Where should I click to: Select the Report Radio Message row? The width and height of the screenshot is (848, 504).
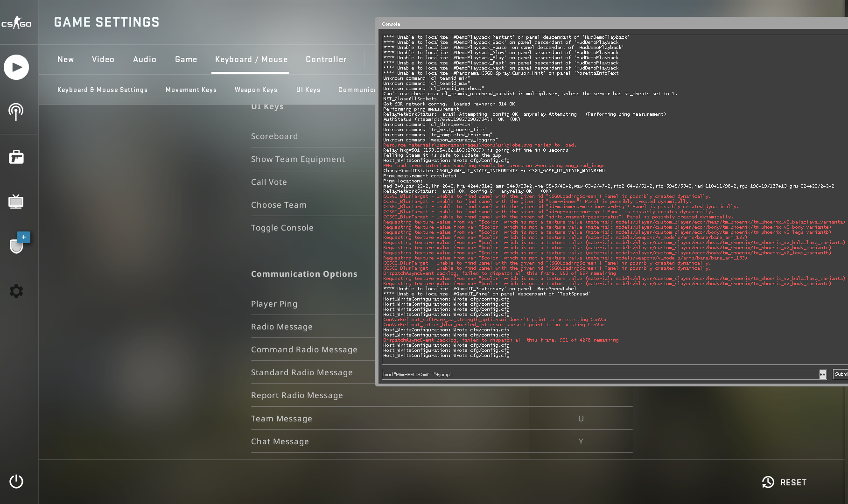pos(442,395)
